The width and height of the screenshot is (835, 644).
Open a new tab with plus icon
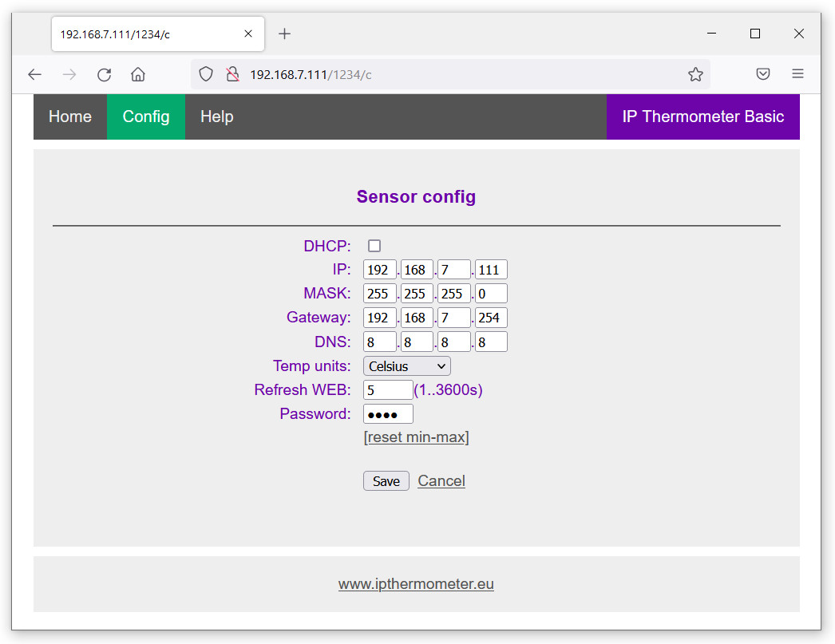(284, 34)
